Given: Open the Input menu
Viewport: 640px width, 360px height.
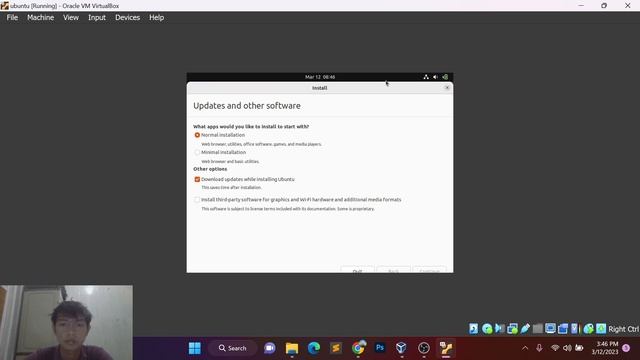Looking at the screenshot, I should click(97, 18).
